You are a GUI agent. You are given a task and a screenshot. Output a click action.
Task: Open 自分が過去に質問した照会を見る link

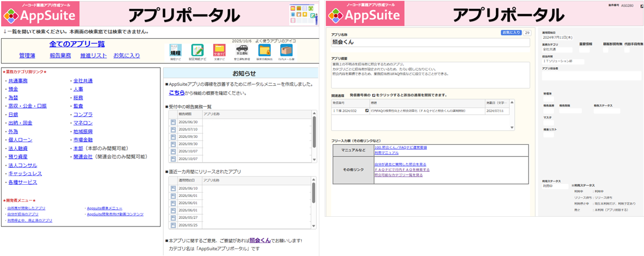(400, 164)
